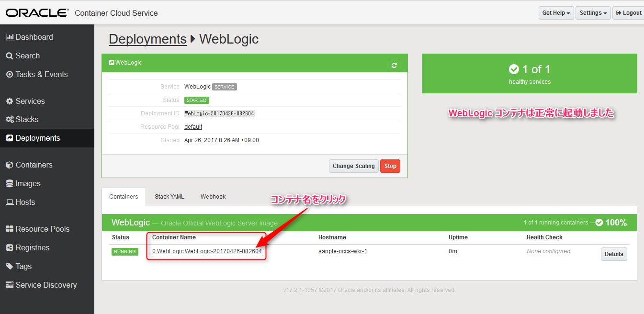
Task: Click the Change Scaling button
Action: point(354,166)
